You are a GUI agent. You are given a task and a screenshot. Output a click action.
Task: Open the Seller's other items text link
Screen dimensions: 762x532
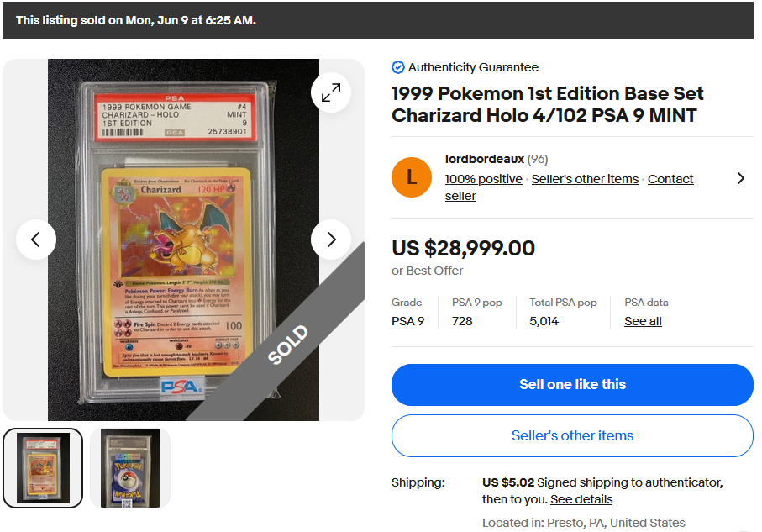tap(585, 179)
